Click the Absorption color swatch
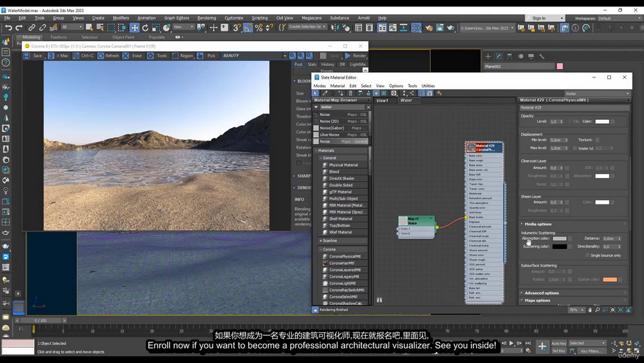 pyautogui.click(x=560, y=239)
